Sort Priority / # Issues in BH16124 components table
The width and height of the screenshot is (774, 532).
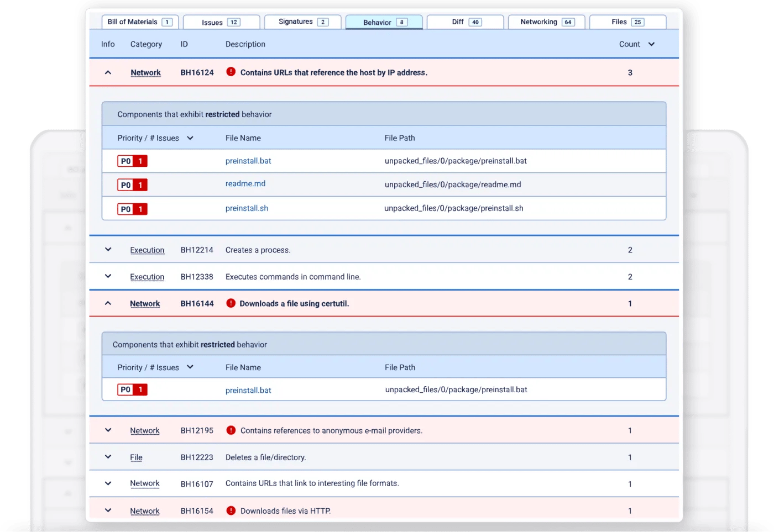tap(190, 138)
